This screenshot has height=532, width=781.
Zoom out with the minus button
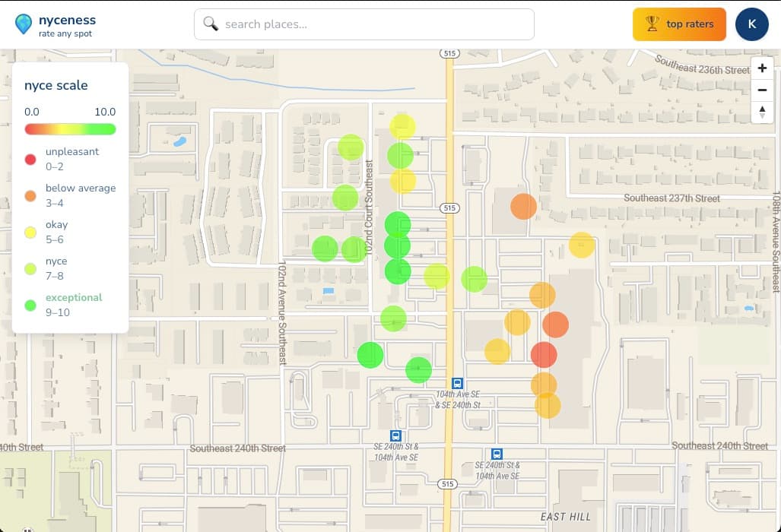coord(762,90)
